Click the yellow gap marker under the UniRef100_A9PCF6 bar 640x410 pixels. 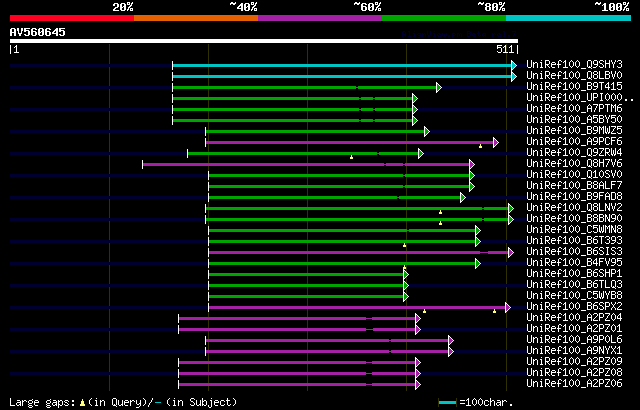click(480, 146)
